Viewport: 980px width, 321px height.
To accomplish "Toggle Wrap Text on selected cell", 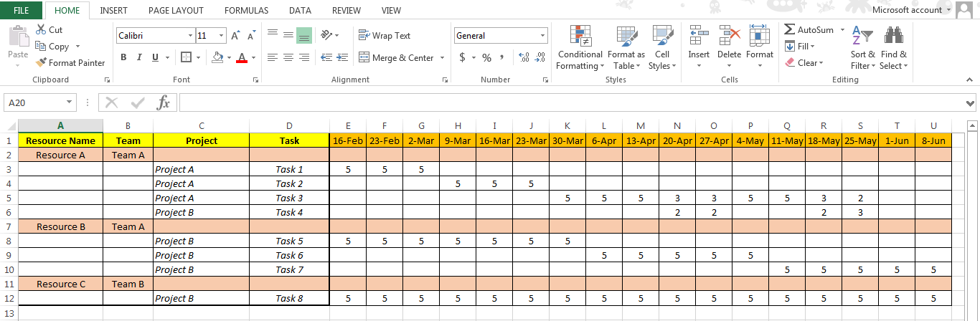I will point(385,36).
